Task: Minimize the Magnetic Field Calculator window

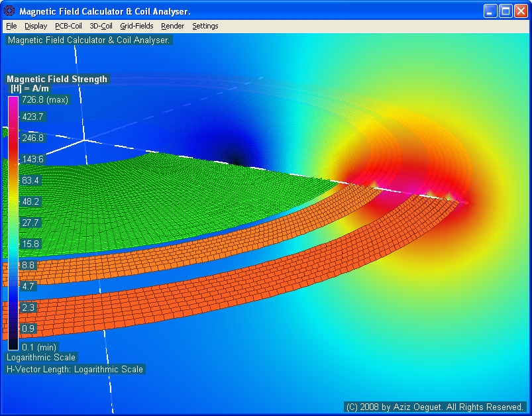Action: [490, 11]
